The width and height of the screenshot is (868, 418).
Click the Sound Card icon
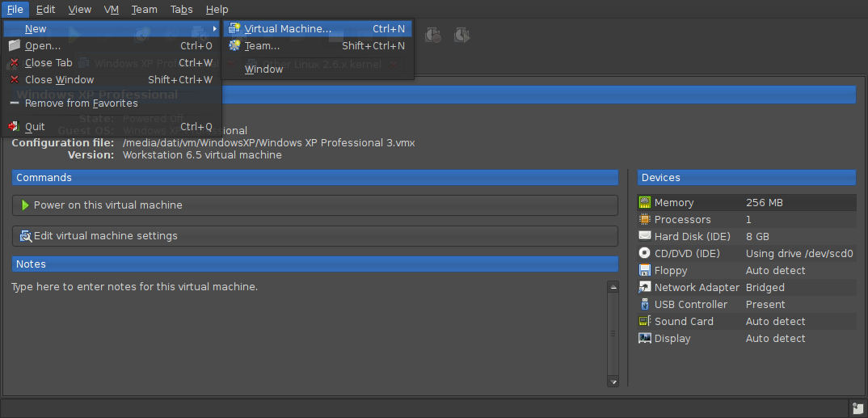[x=644, y=321]
